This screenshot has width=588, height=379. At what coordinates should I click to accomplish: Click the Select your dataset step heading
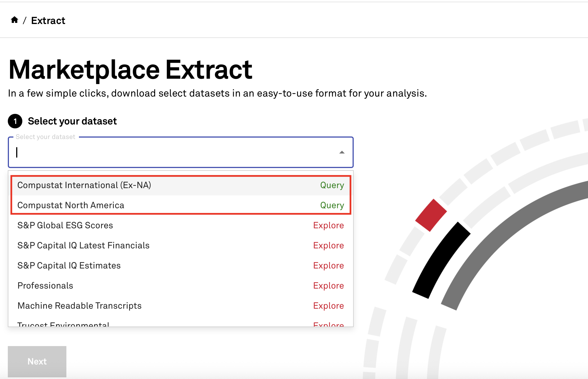click(72, 121)
